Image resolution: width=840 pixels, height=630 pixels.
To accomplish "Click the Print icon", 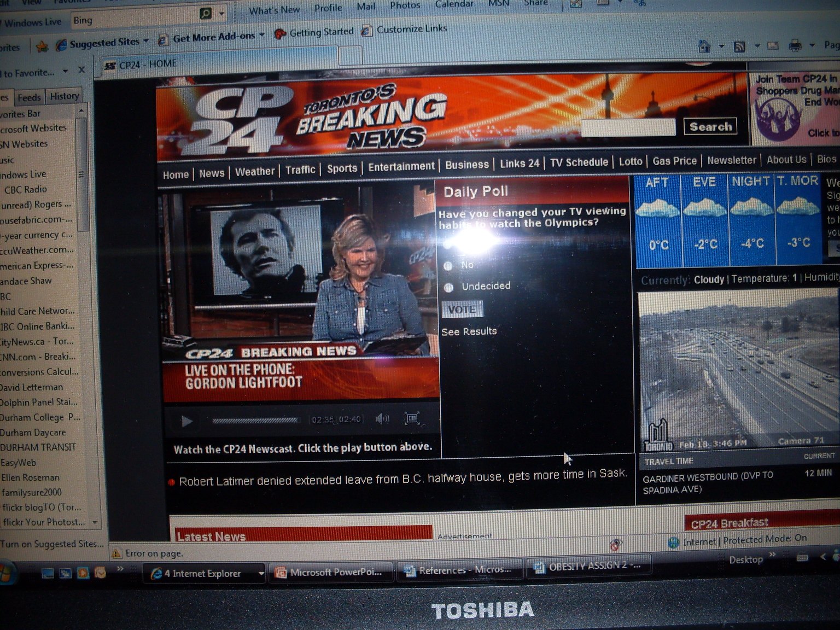I will click(x=795, y=45).
